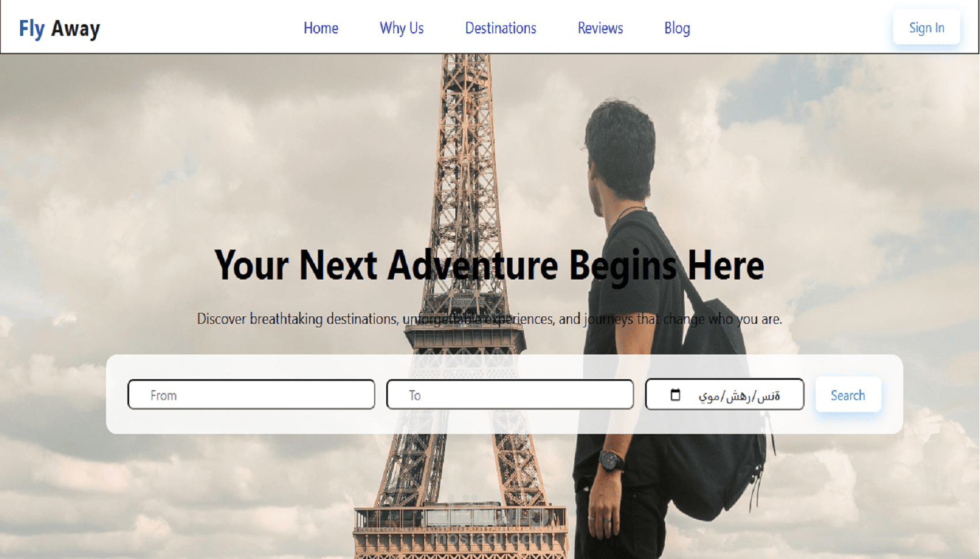Click the Your Next Adventure Begins Here heading
The width and height of the screenshot is (980, 559).
[489, 266]
